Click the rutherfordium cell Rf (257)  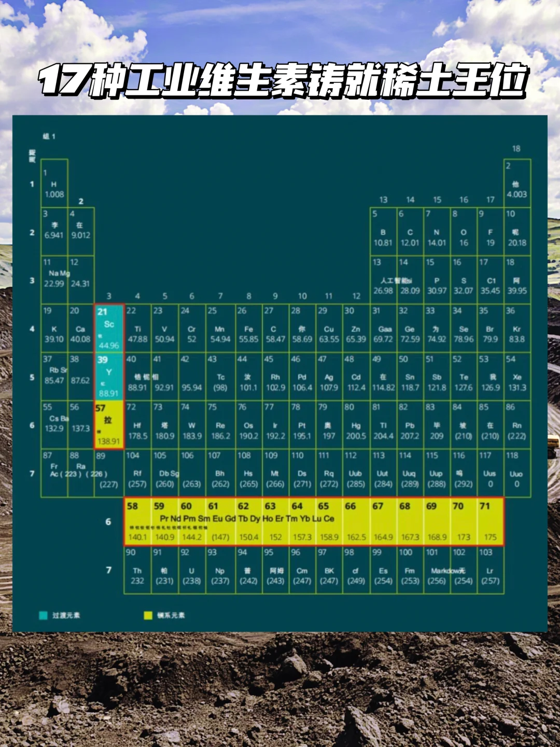click(x=137, y=473)
